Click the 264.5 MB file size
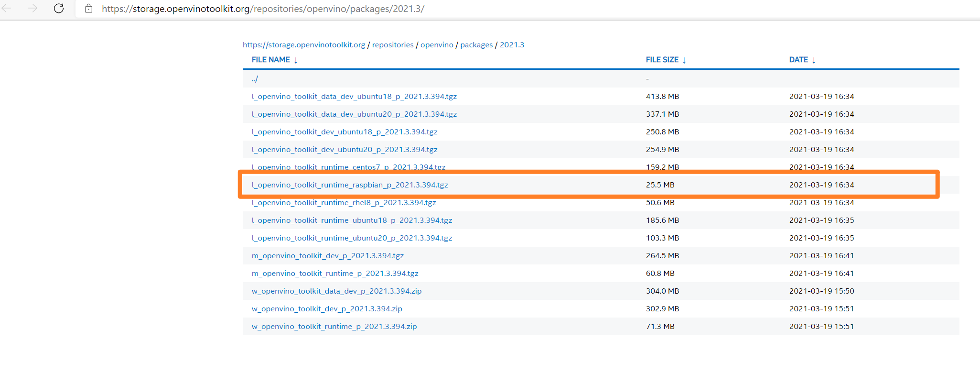Screen dimensions: 980x373 click(x=662, y=256)
